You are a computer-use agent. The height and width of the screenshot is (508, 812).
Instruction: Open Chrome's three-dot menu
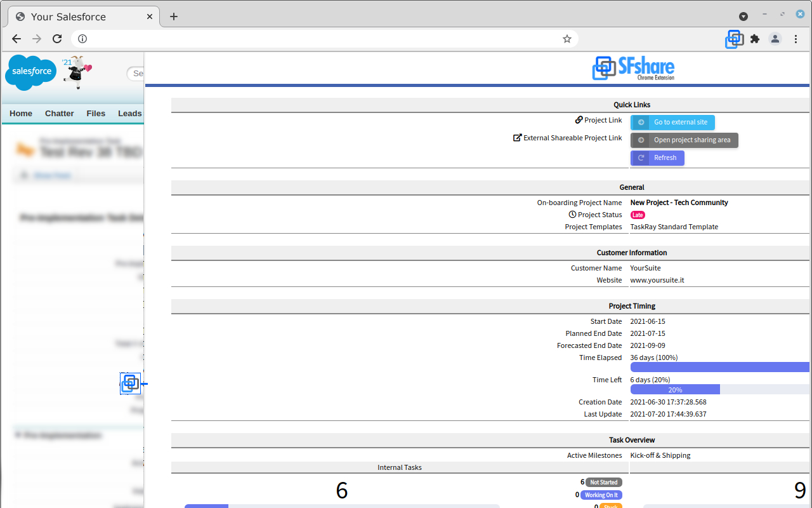coord(796,39)
